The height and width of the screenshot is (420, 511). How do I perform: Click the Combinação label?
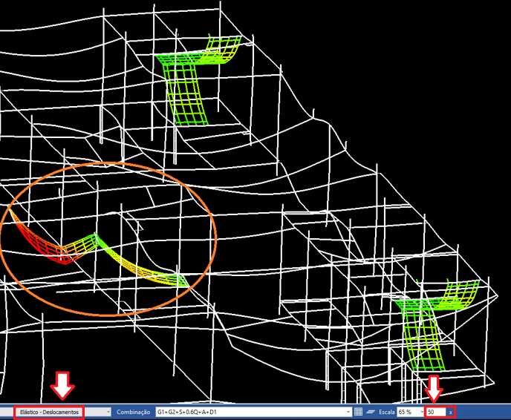(x=133, y=412)
